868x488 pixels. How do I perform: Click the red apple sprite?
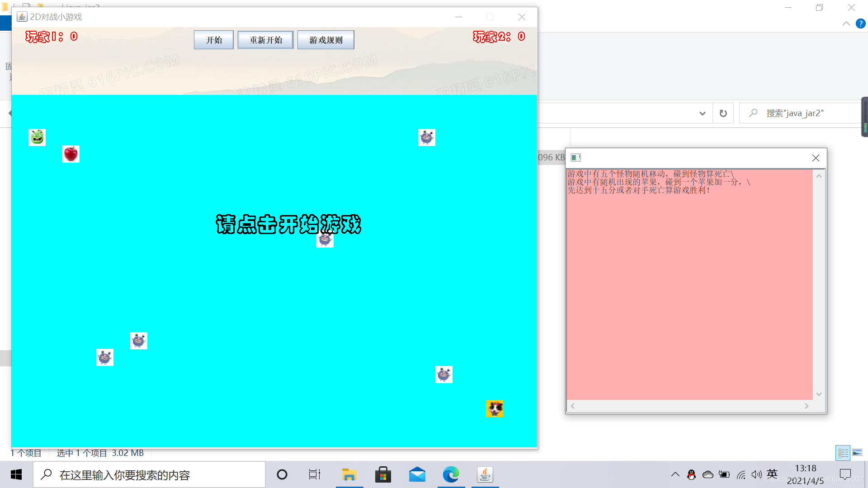pyautogui.click(x=71, y=154)
